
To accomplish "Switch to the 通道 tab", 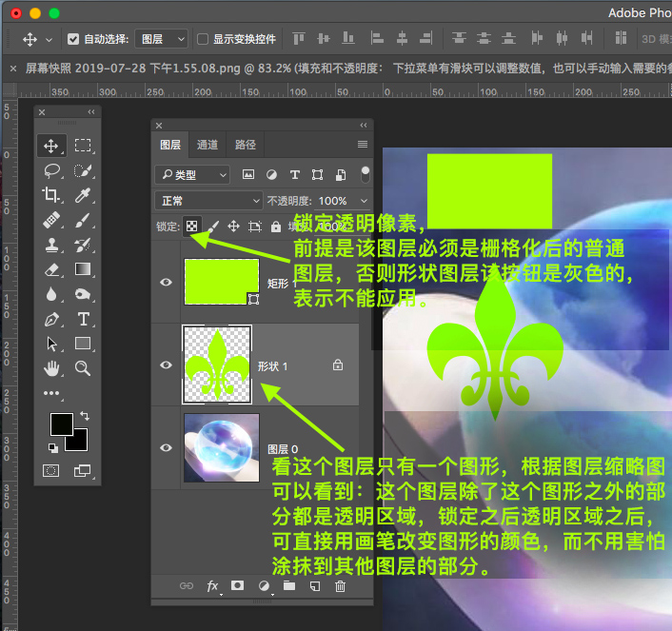I will pos(208,145).
